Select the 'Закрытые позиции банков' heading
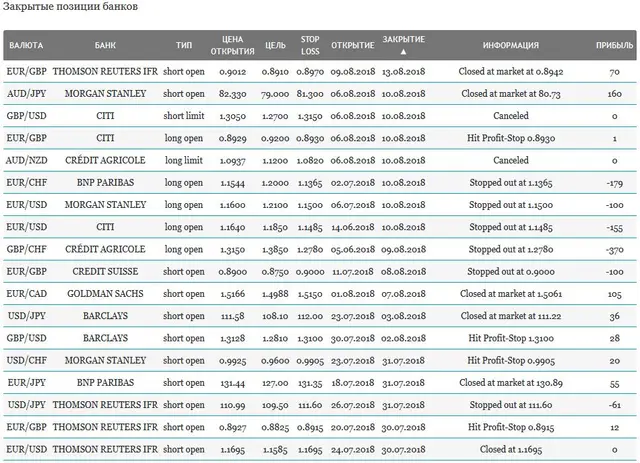Screen dimensions: 640x463 (70, 7)
